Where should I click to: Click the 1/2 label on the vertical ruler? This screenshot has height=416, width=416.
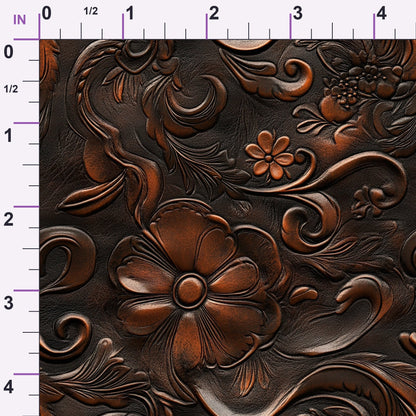(x=11, y=89)
